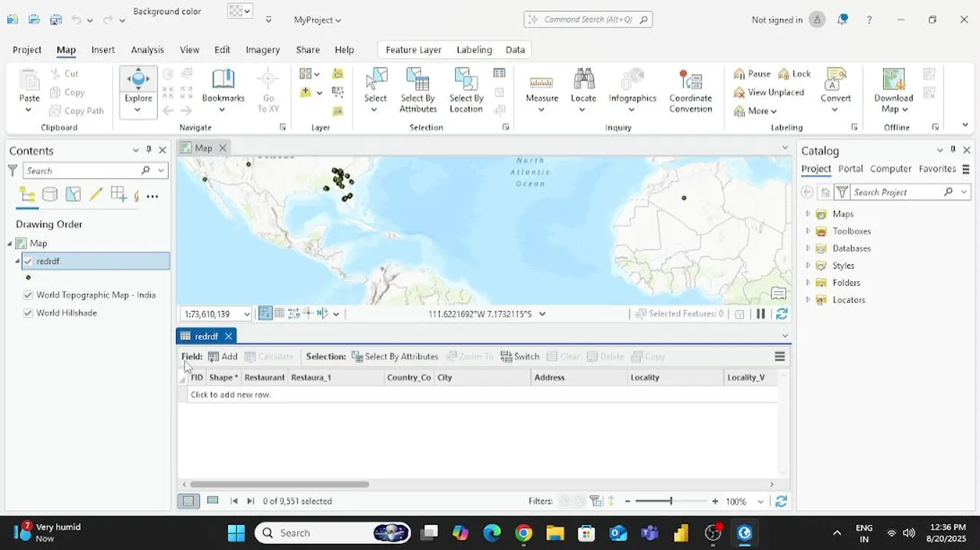Open Chrome from taskbar
980x550 pixels.
coord(524,533)
